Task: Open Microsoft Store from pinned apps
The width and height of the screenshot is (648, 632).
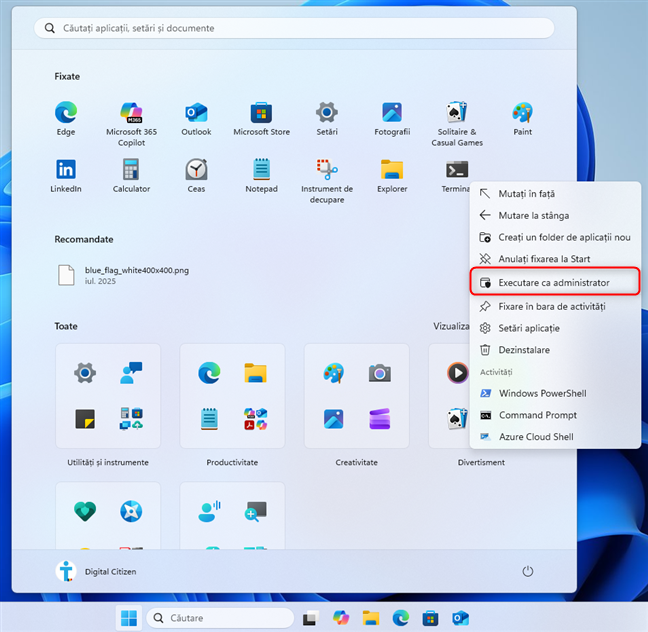Action: [261, 118]
